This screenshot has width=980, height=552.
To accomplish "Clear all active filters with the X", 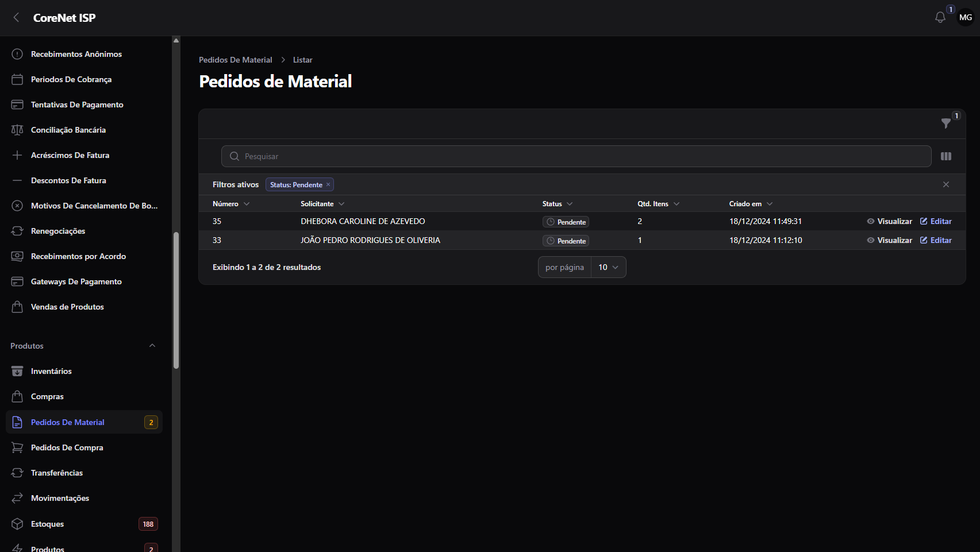I will (x=946, y=184).
